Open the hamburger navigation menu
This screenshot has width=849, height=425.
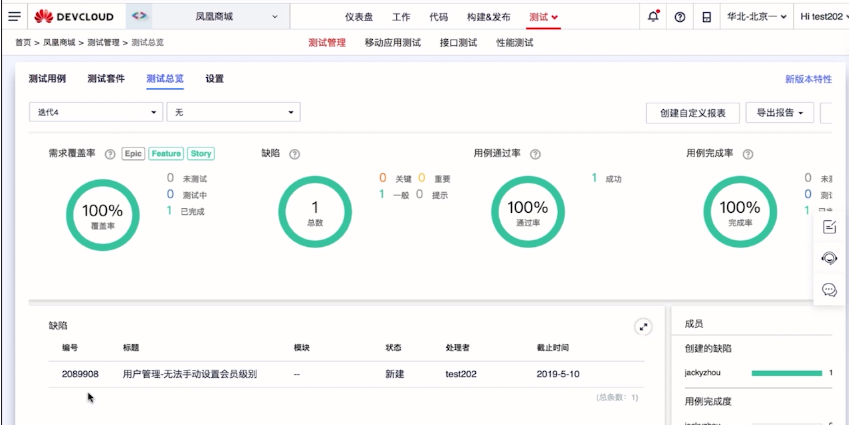click(x=15, y=17)
